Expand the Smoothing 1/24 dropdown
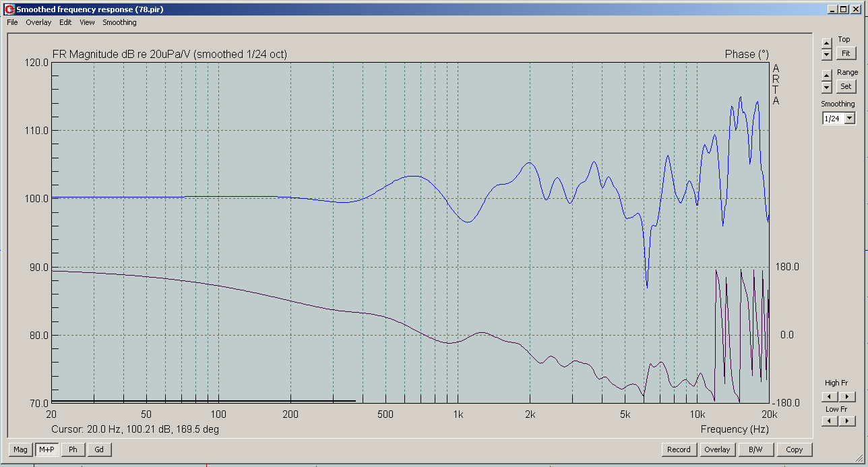The width and height of the screenshot is (868, 467). click(x=850, y=119)
